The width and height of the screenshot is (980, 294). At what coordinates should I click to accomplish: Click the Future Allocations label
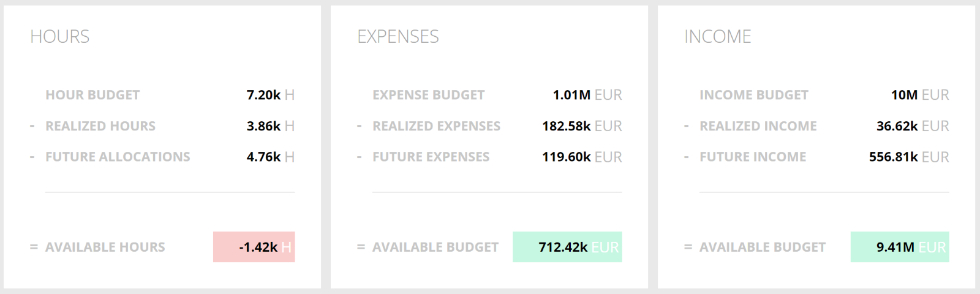(x=118, y=157)
